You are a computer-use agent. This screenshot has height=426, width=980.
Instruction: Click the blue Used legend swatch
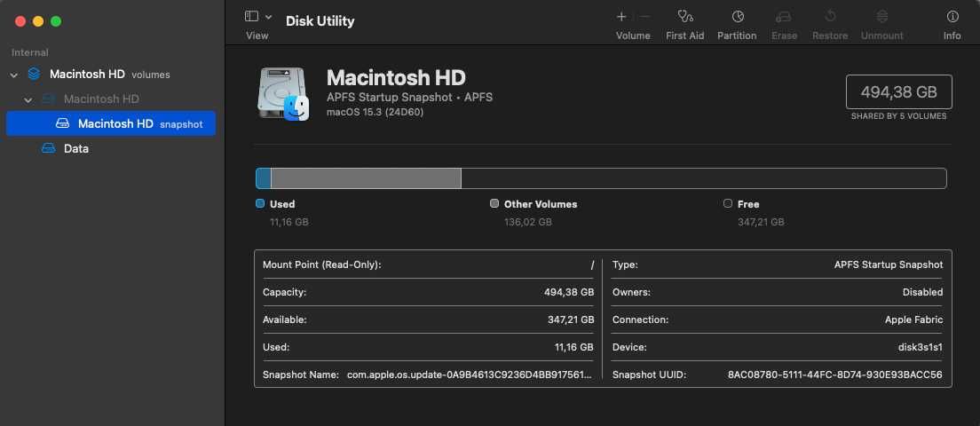point(261,203)
